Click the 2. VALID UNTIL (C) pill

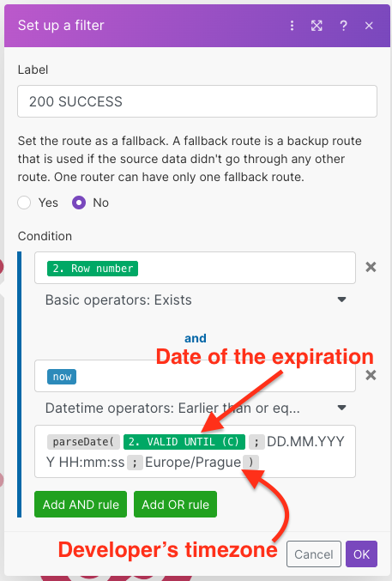point(184,442)
